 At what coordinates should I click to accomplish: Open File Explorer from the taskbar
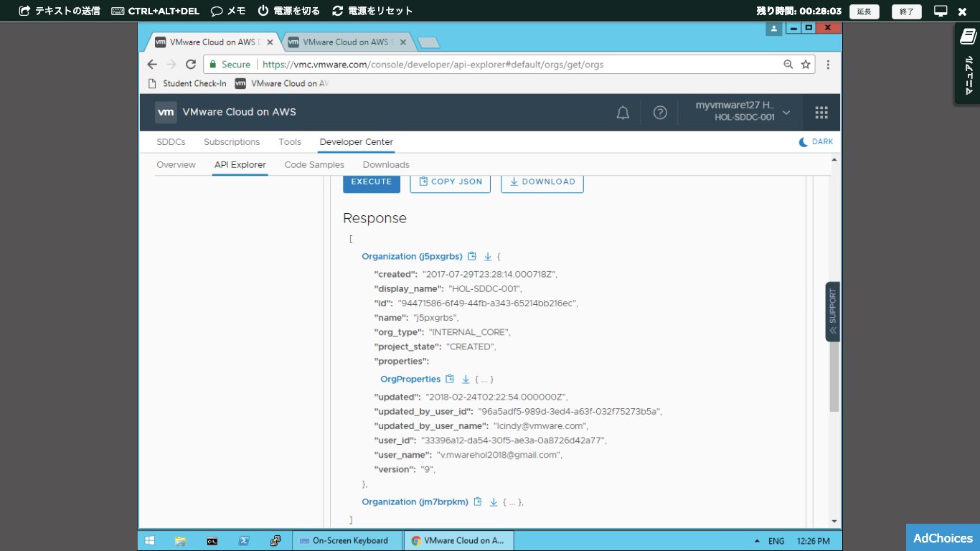(x=180, y=541)
